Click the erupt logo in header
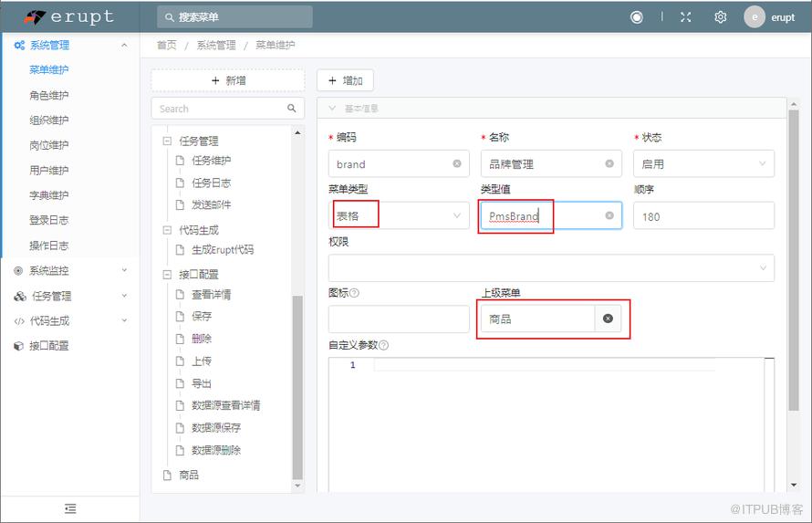Viewport: 812px width, 523px height. click(68, 16)
